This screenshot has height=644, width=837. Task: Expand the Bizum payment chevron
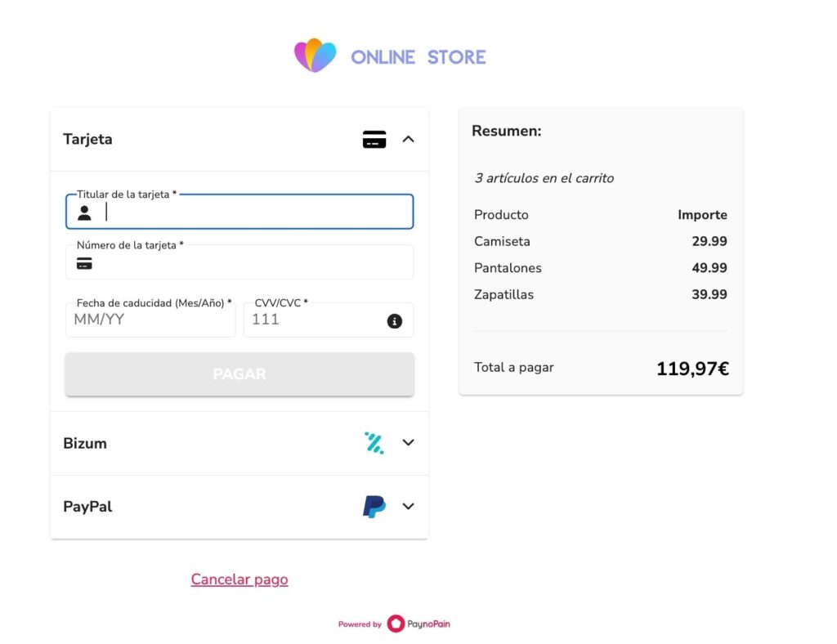[409, 443]
